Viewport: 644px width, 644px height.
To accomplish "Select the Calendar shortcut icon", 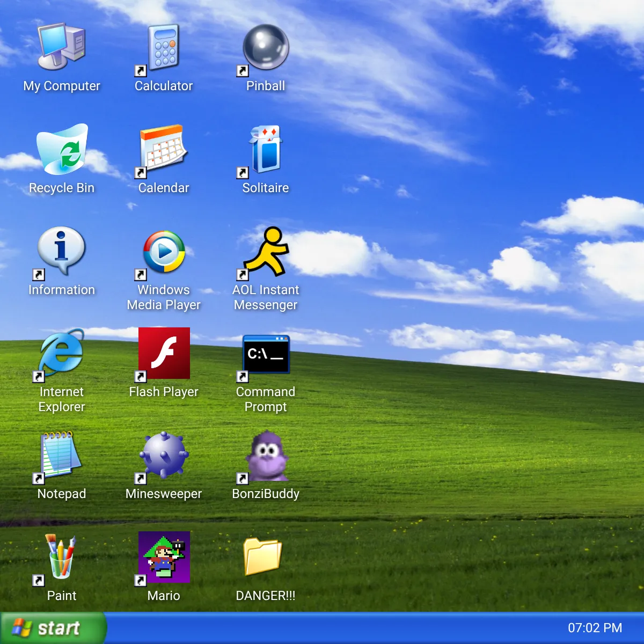I will tap(164, 149).
